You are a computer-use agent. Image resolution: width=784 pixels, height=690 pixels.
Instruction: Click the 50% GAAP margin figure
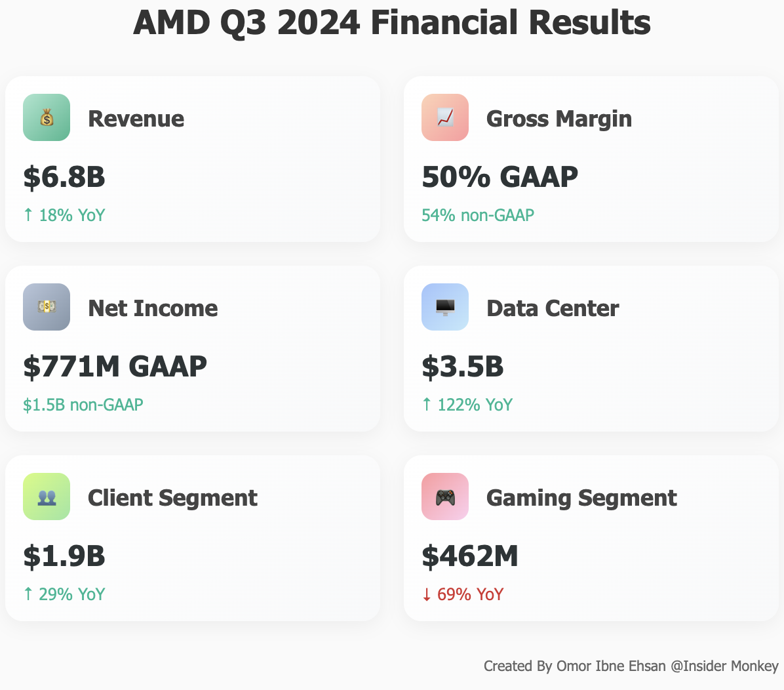pyautogui.click(x=500, y=177)
